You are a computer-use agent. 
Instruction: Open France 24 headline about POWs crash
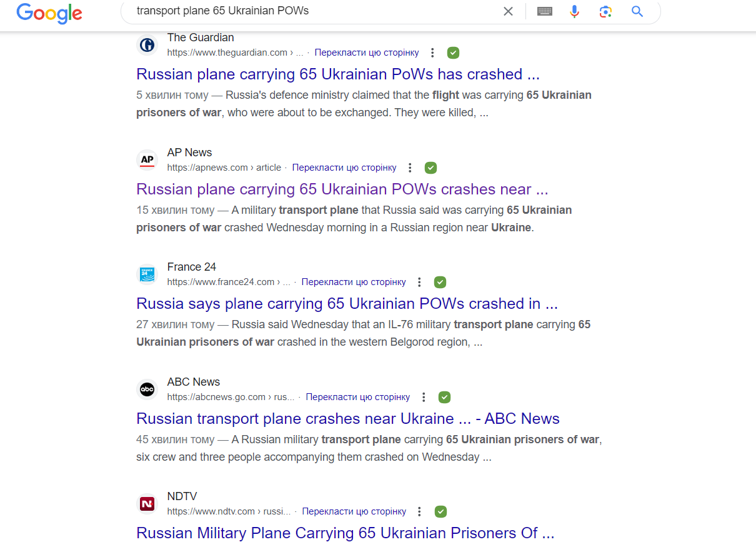(347, 304)
